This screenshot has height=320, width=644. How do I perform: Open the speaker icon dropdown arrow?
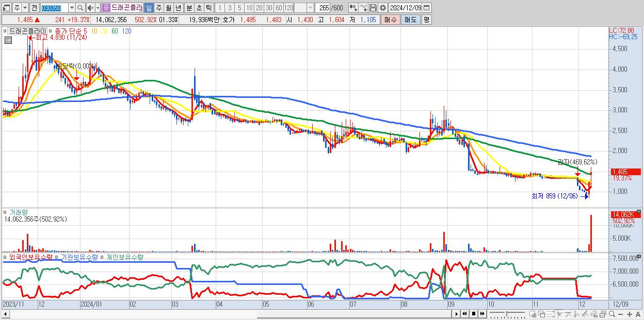pos(98,8)
